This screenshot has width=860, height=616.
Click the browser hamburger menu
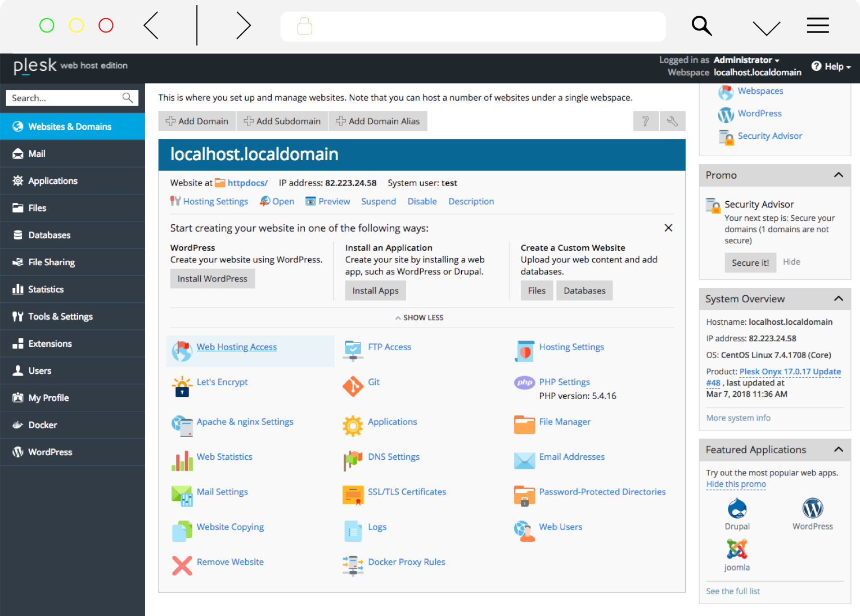click(x=818, y=25)
